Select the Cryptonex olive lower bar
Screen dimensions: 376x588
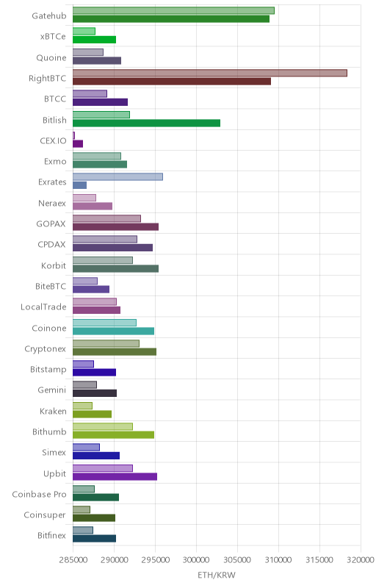(x=115, y=352)
